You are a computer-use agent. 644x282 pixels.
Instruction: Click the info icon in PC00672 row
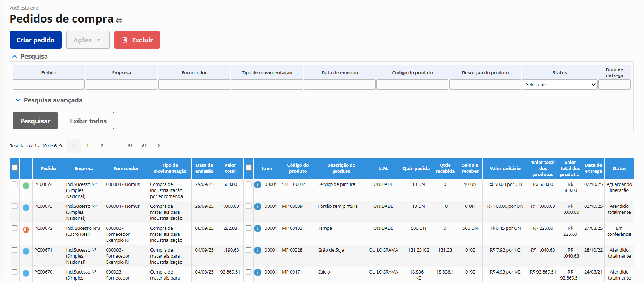click(258, 228)
